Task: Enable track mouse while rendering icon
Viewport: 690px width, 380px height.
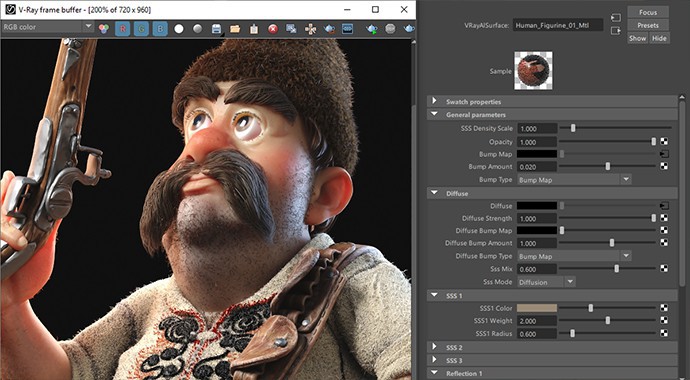Action: coord(311,29)
